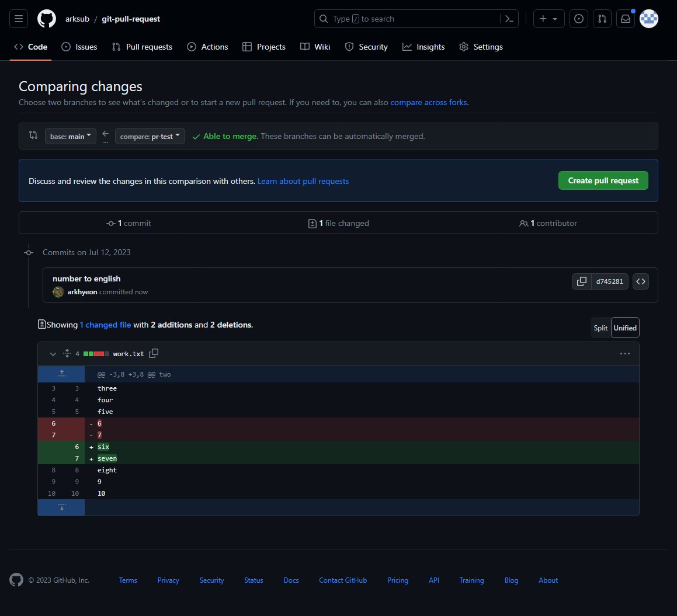
Task: Focus the Type / to search field
Action: pos(416,19)
